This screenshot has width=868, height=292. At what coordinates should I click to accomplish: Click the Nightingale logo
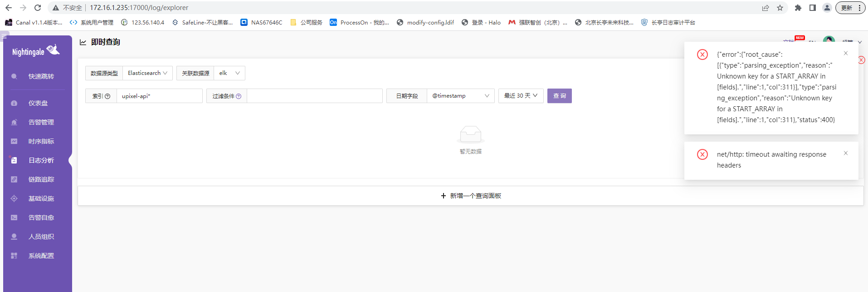(x=36, y=51)
